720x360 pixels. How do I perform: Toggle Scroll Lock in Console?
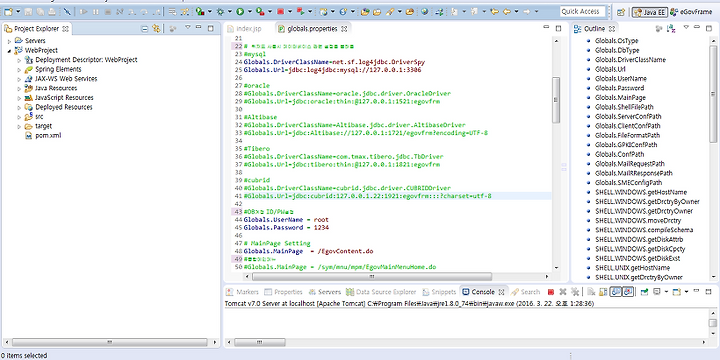point(603,292)
